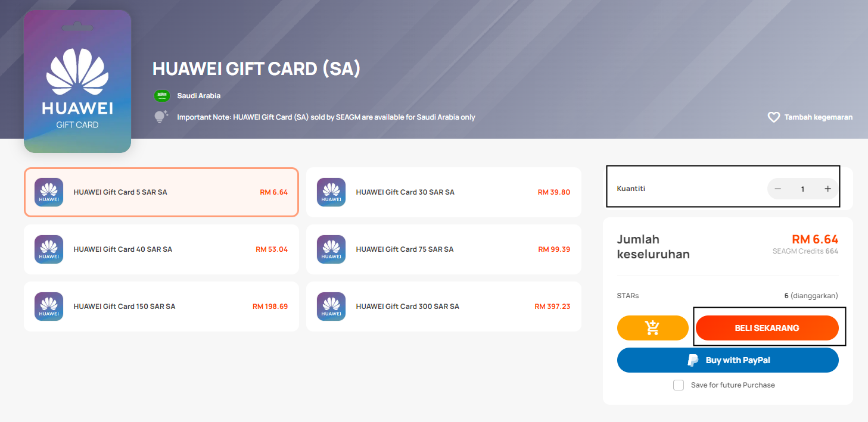Viewport: 868px width, 422px height.
Task: Enable Save for future Purchase checkbox
Action: (x=679, y=385)
